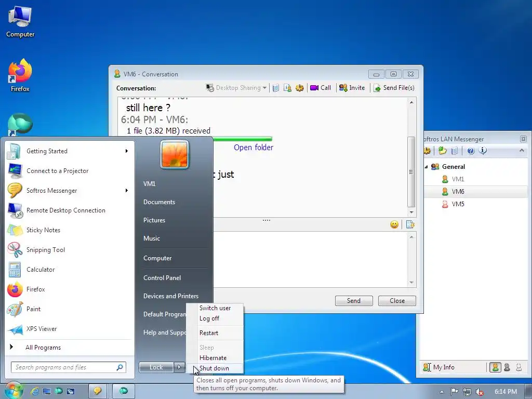This screenshot has height=399, width=532.
Task: Collapse Messenger toolbar with chevron arrow
Action: tap(522, 150)
